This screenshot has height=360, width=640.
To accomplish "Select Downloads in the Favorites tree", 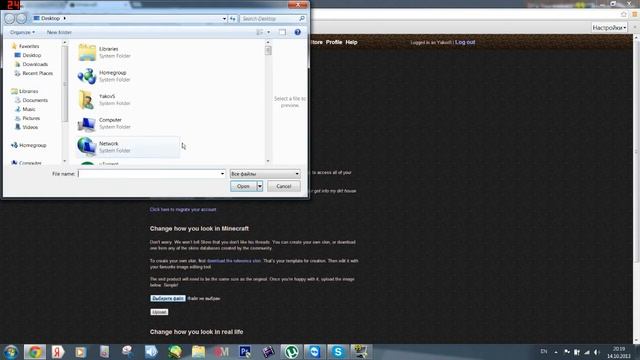I will pos(31,64).
